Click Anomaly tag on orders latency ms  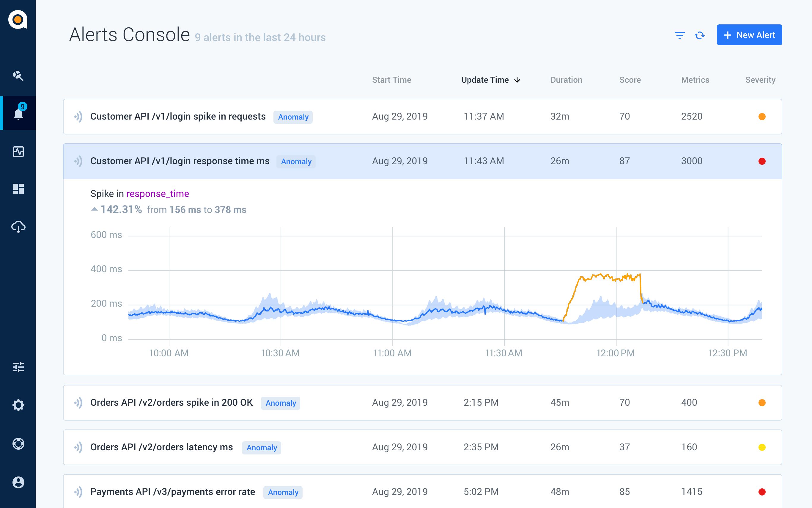click(261, 448)
